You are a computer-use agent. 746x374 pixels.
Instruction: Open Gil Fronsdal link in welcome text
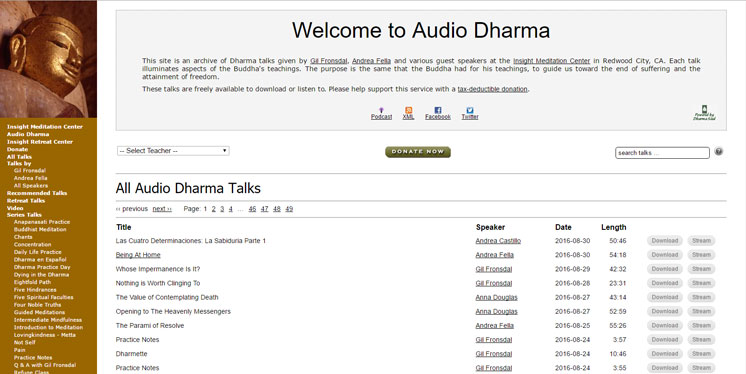click(x=329, y=61)
